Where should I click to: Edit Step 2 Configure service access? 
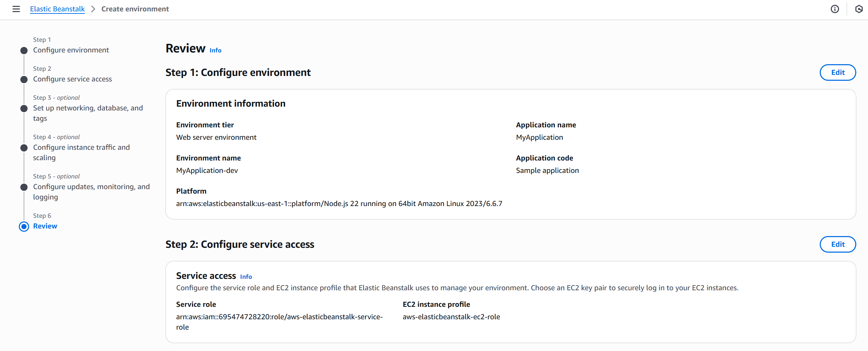click(x=837, y=244)
